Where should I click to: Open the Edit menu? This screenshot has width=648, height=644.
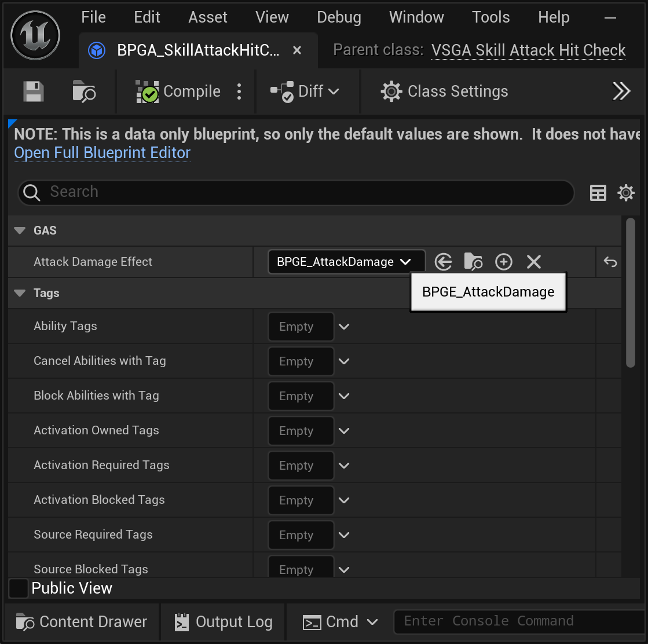pos(147,17)
